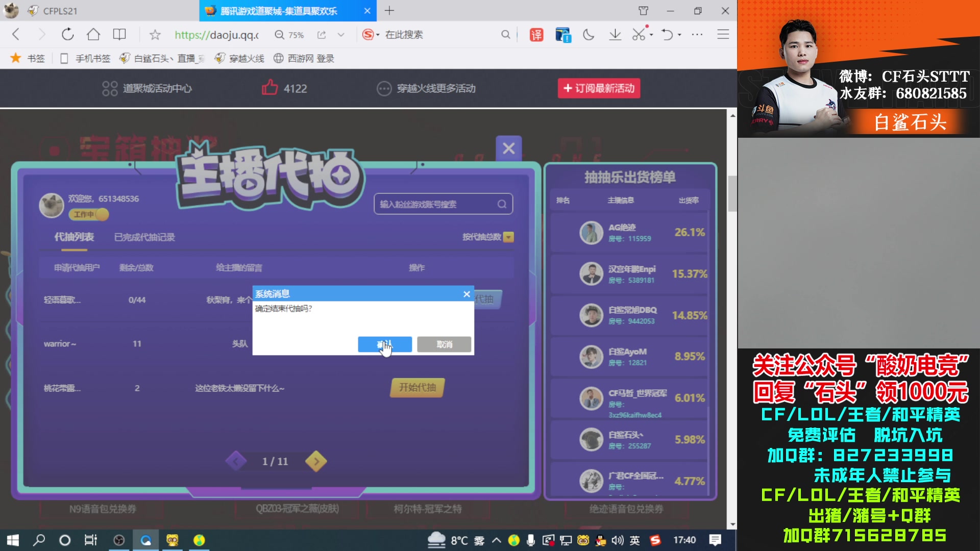Confirm ending the draw in system message dialog
This screenshot has width=980, height=551.
point(385,344)
